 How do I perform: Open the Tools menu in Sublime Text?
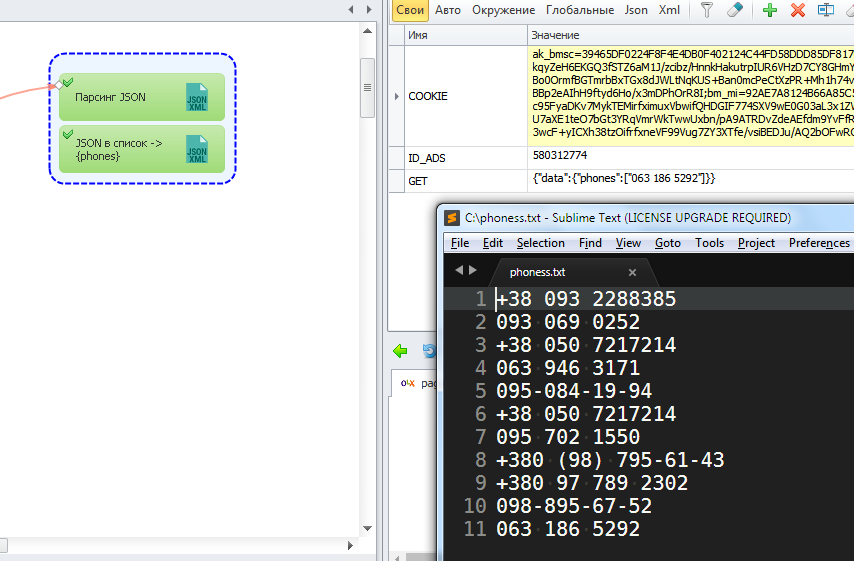[x=709, y=243]
